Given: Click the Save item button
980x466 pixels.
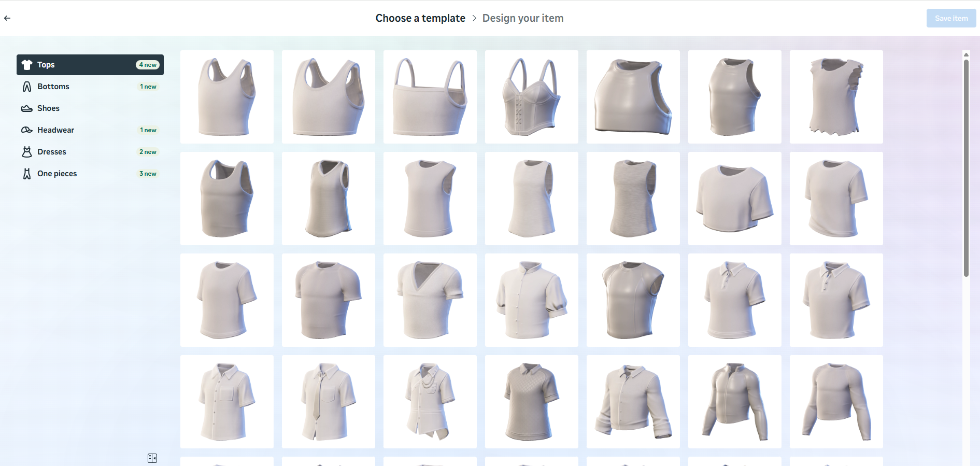Looking at the screenshot, I should tap(951, 18).
